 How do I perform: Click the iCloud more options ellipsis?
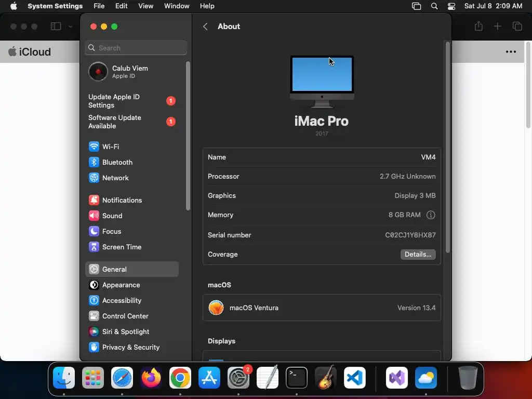511,52
